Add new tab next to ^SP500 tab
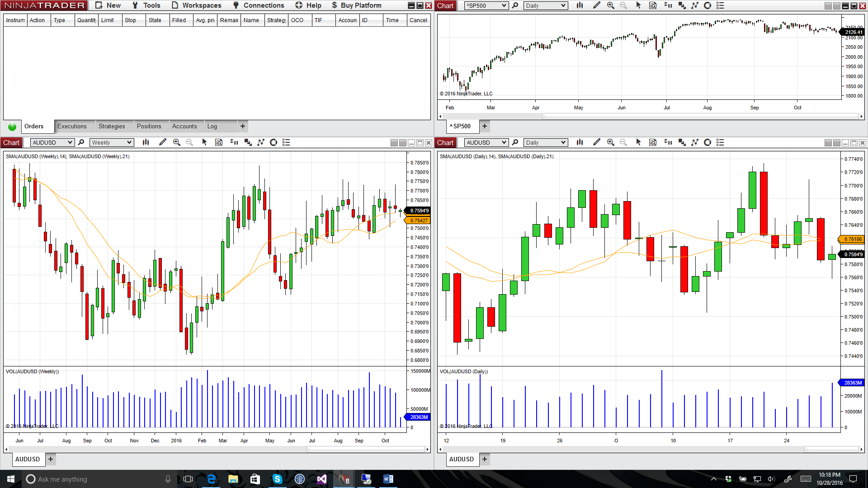The height and width of the screenshot is (488, 868). pyautogui.click(x=485, y=127)
